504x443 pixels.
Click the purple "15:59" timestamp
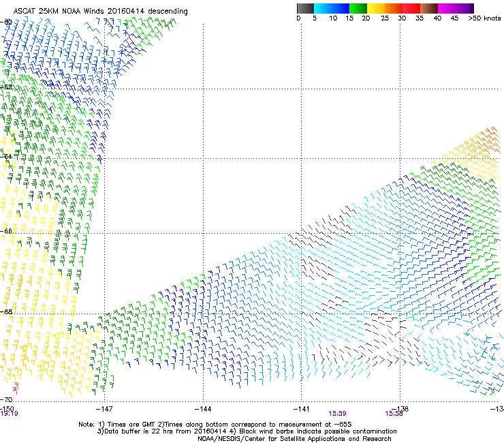pos(337,414)
